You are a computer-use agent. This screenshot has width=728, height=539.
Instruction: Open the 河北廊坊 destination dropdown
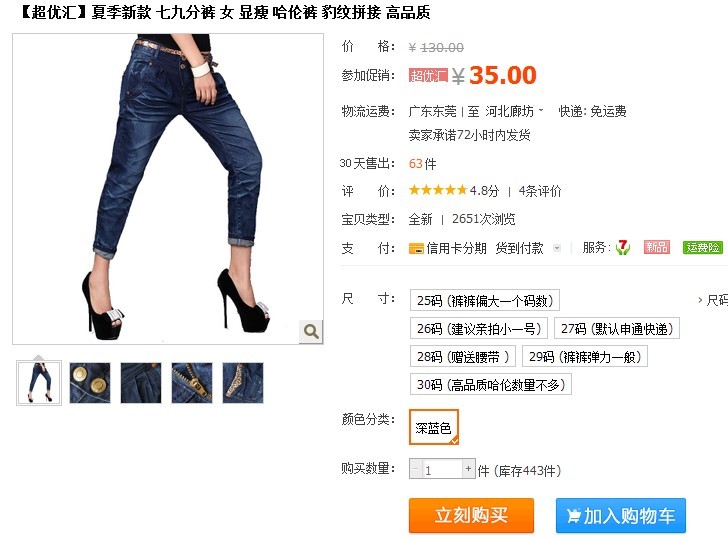(x=514, y=111)
